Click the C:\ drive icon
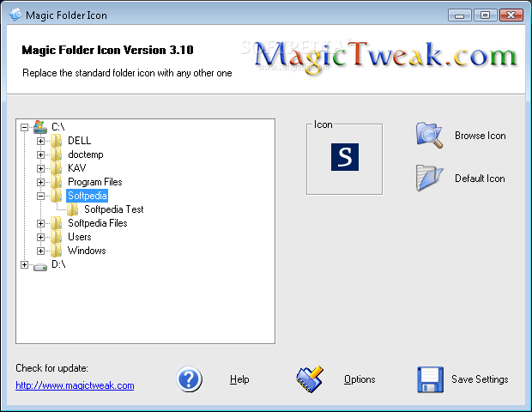Viewport: 532px width, 412px height. pyautogui.click(x=40, y=127)
